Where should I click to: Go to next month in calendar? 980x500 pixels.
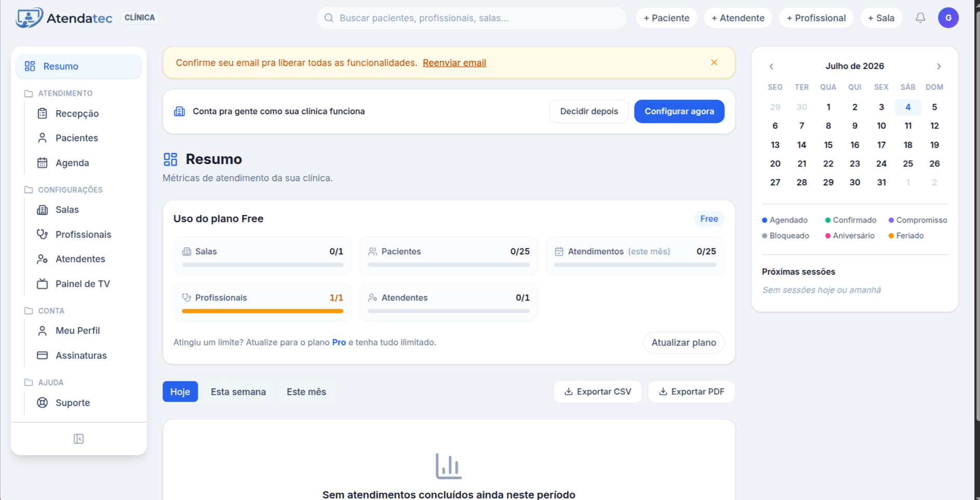tap(939, 66)
